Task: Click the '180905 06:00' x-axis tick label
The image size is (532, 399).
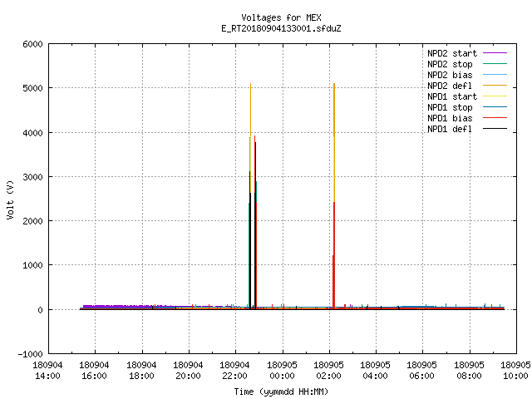Action: coord(421,371)
